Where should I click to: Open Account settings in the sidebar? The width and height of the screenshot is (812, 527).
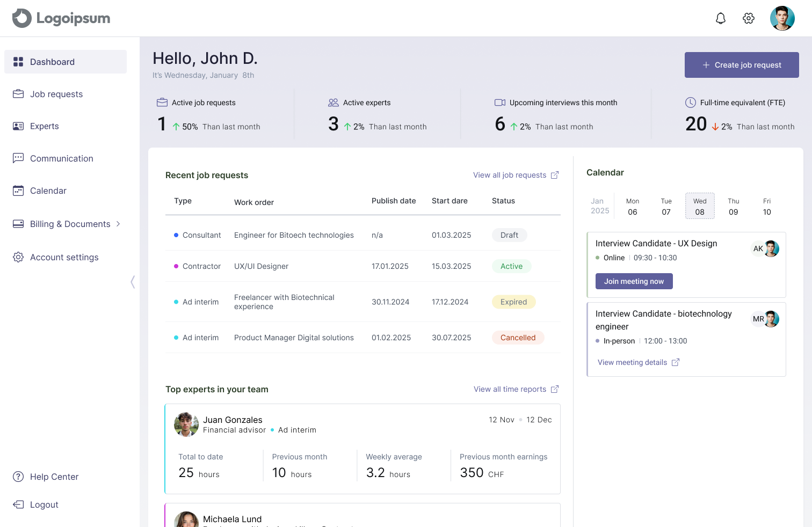[x=64, y=257]
